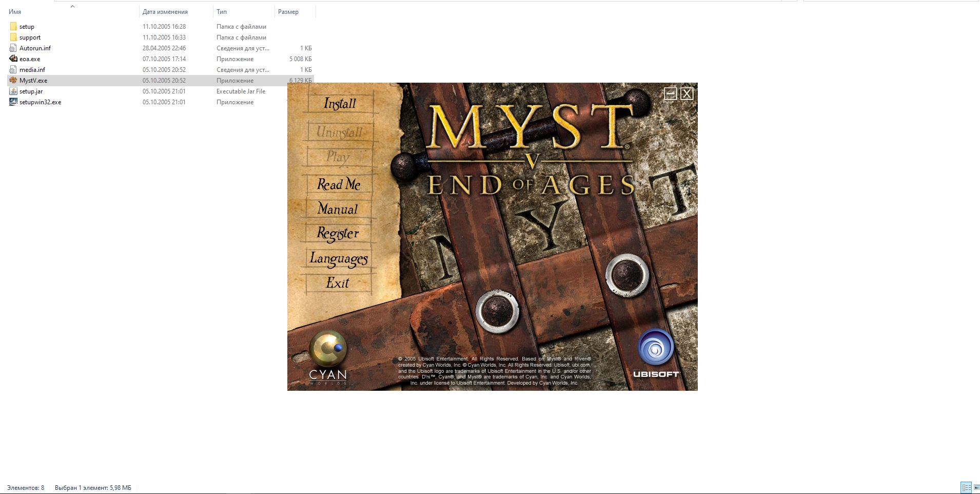Select the Autorun.inf file icon
This screenshot has height=494, width=980.
click(13, 48)
